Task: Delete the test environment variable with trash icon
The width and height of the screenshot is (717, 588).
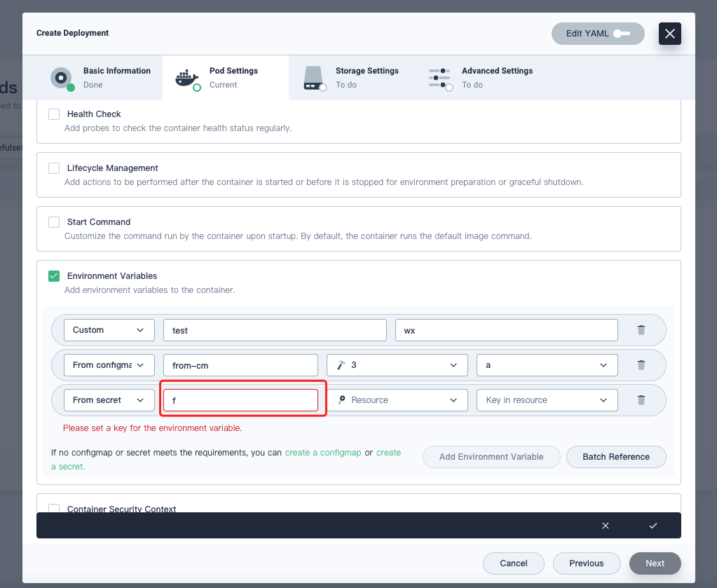Action: coord(641,329)
